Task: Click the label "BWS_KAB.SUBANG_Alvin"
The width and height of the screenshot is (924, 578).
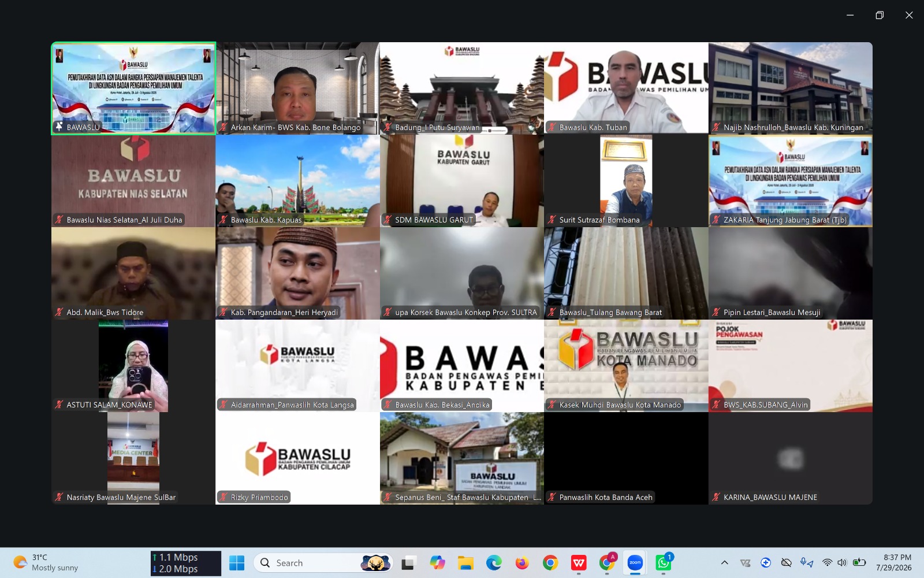Action: click(766, 405)
